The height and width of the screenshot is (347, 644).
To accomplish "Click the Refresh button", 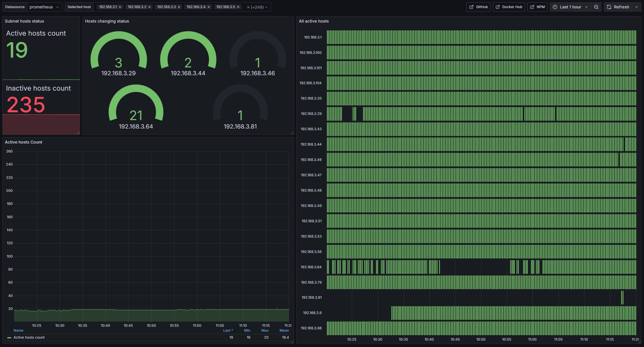I will (x=618, y=7).
